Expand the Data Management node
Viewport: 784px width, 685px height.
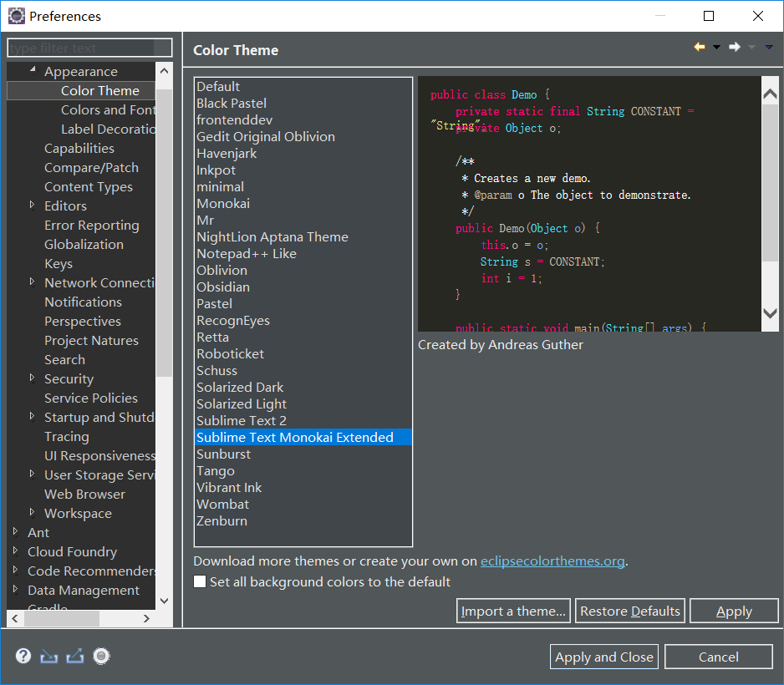coord(16,589)
